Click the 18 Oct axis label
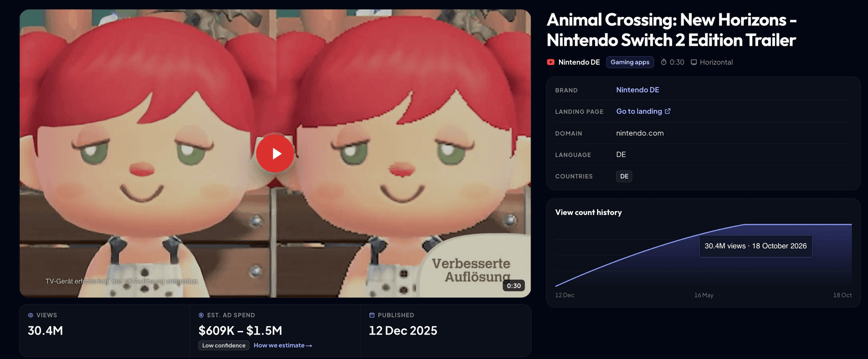Viewport: 868px width, 359px height. coord(842,295)
